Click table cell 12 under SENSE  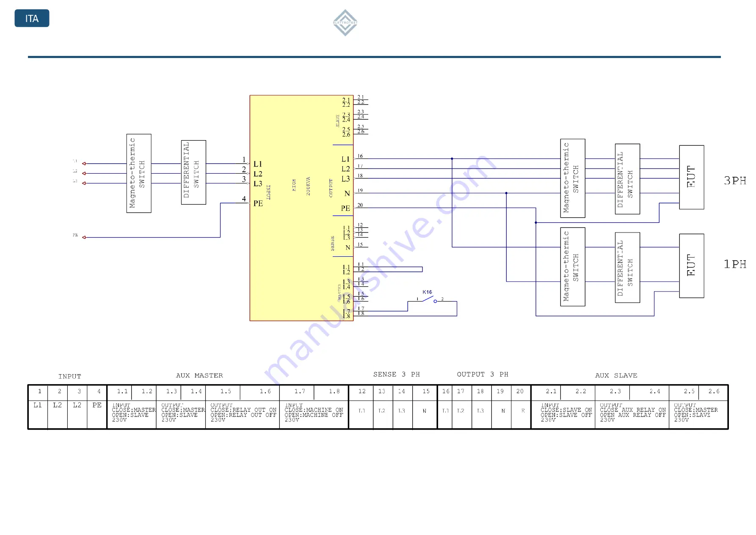point(361,392)
